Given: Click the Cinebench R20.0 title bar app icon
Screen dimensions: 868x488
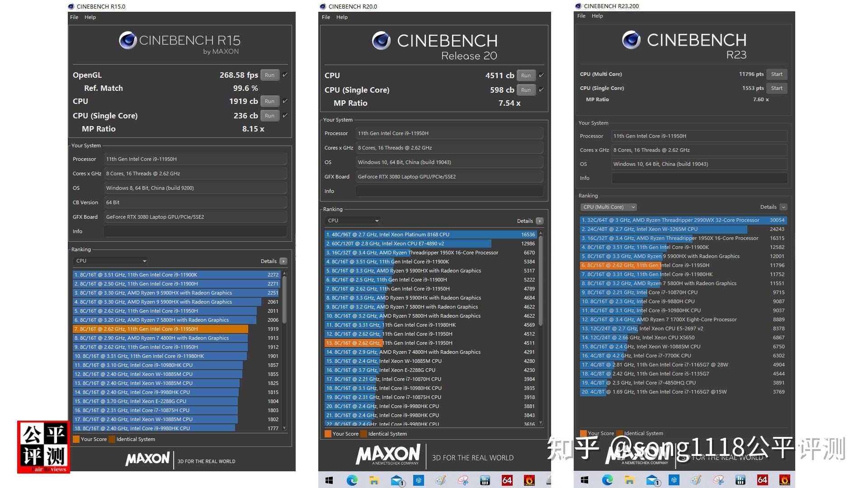Looking at the screenshot, I should coord(322,6).
